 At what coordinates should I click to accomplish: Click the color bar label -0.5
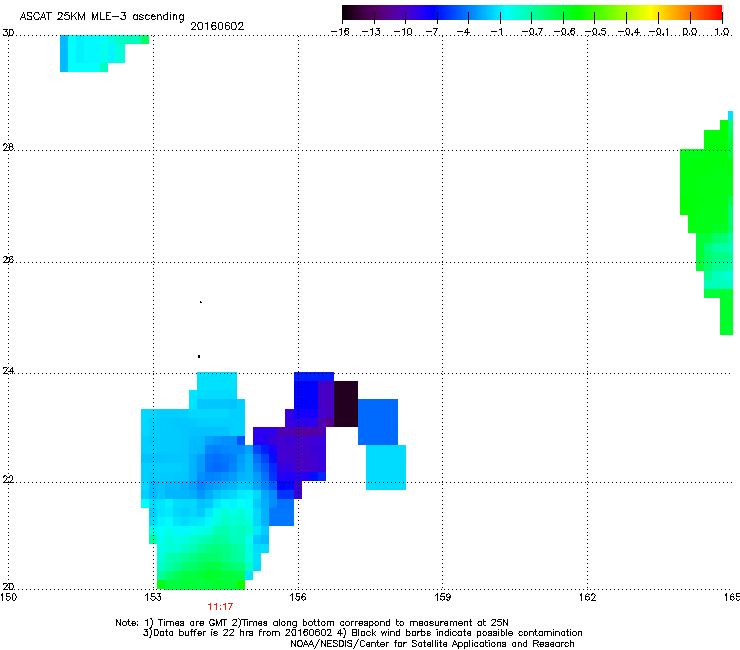[596, 32]
